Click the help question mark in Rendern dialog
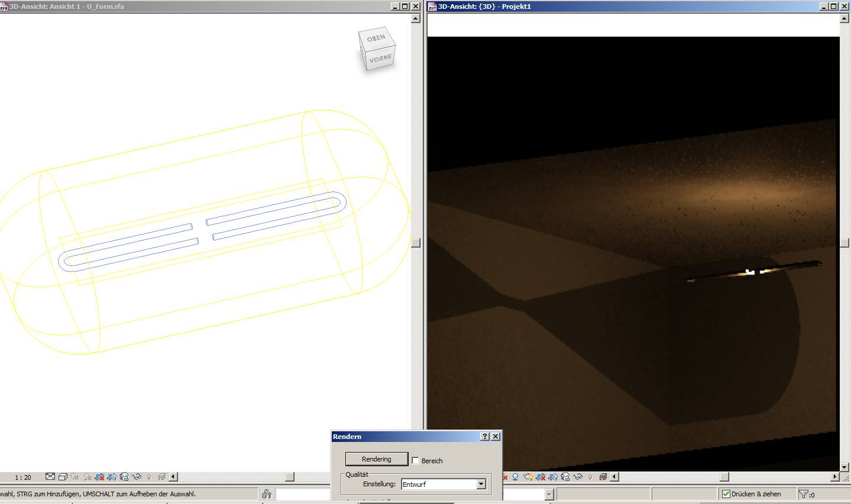The width and height of the screenshot is (851, 504). click(485, 437)
